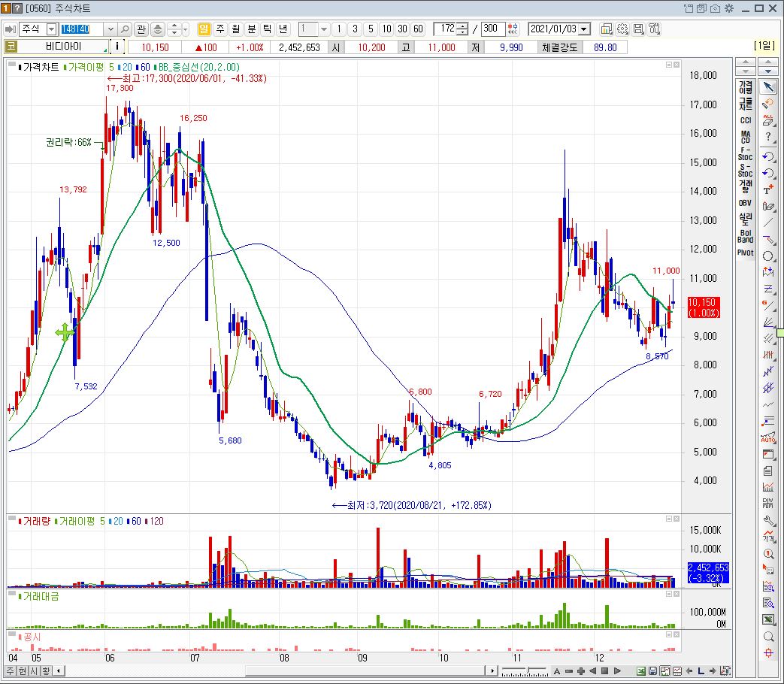Click the total candles field showing 300
The width and height of the screenshot is (784, 684).
coord(492,29)
